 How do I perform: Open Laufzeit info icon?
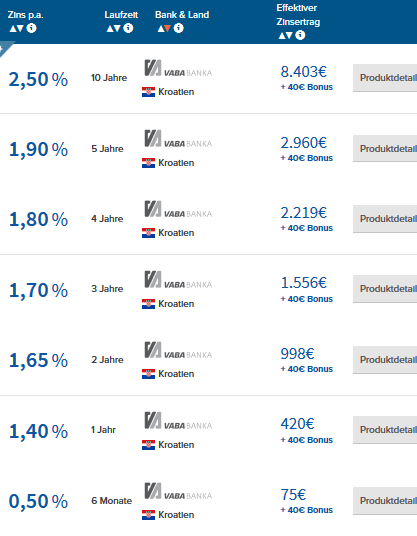[x=128, y=28]
